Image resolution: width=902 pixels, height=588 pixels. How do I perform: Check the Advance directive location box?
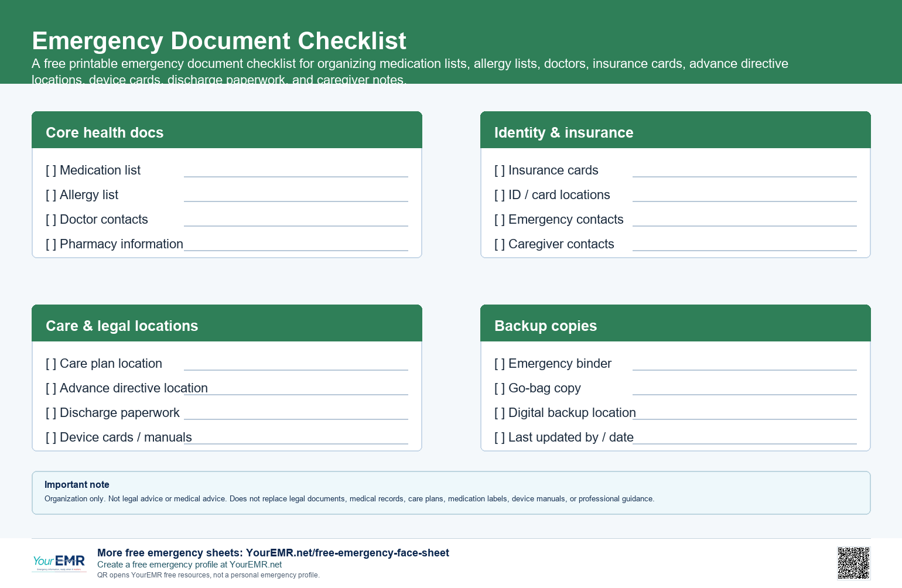51,388
